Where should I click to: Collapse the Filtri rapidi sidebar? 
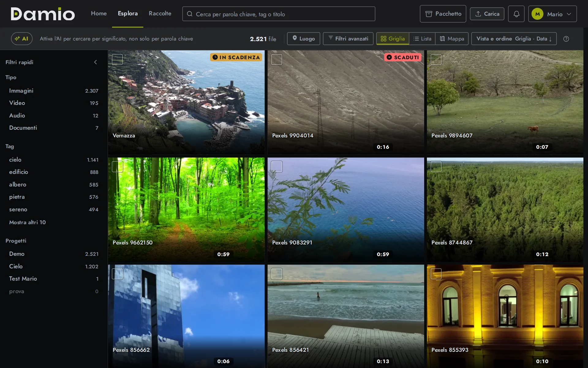[x=96, y=62]
